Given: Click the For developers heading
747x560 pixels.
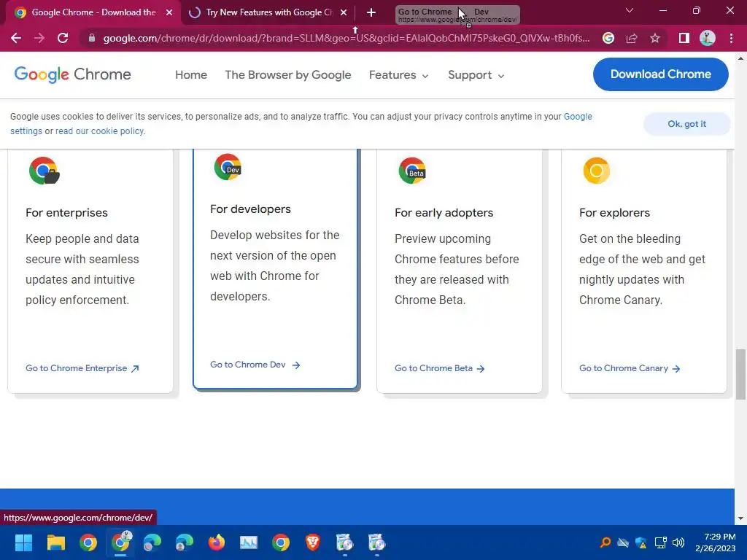Looking at the screenshot, I should coord(250,209).
